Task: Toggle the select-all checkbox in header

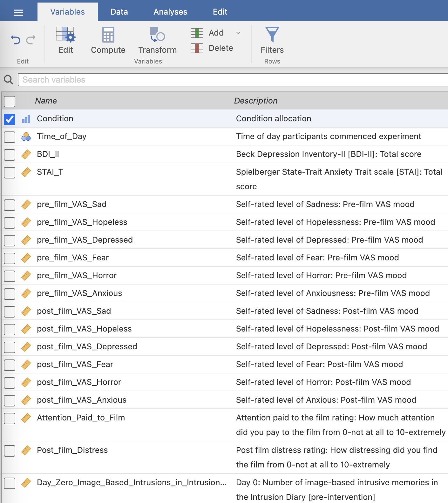Action: coord(10,101)
